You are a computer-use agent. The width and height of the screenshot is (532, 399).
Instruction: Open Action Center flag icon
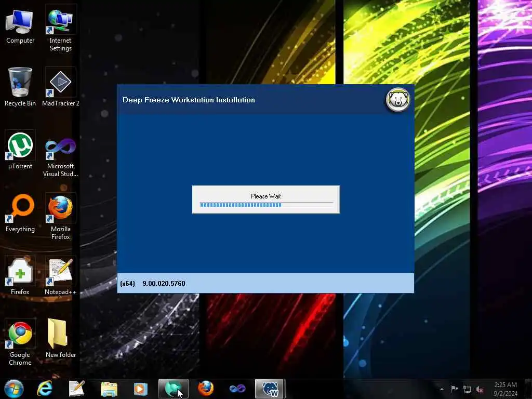(454, 389)
